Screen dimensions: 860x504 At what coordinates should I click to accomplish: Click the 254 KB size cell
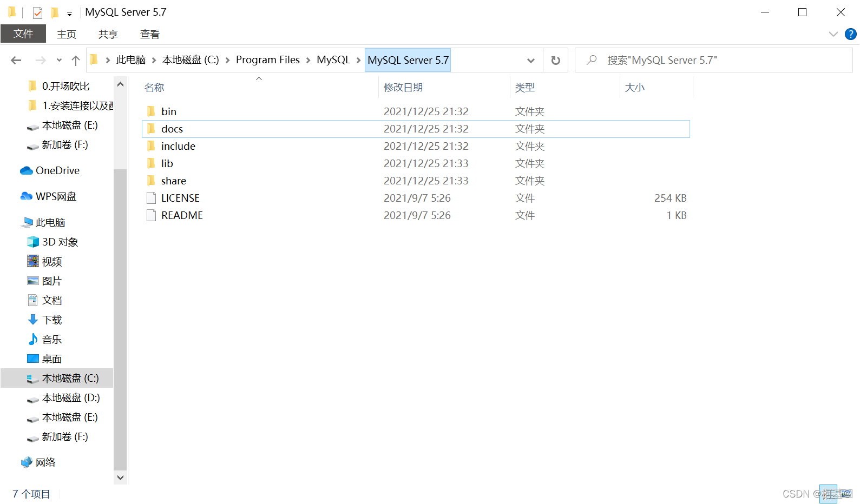click(x=670, y=198)
